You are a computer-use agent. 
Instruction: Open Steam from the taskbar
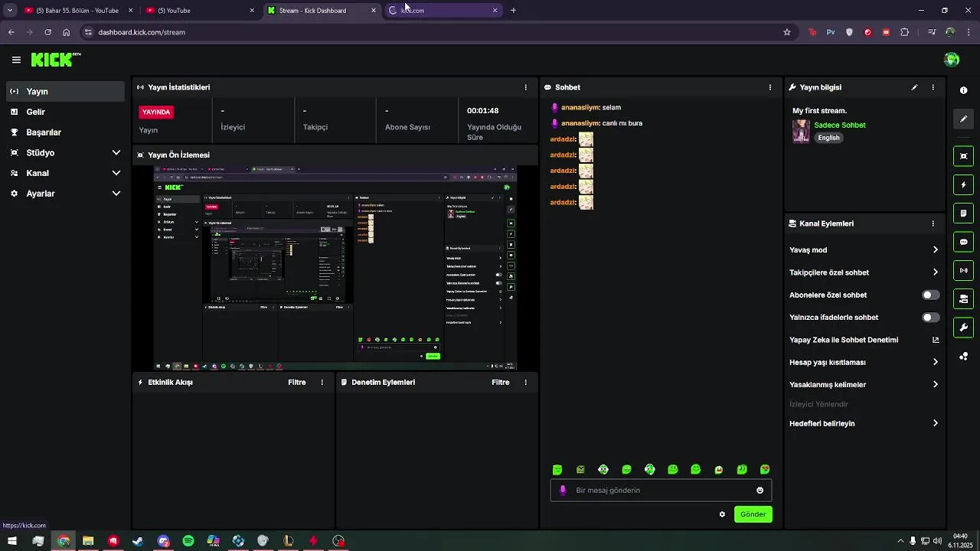coord(138,541)
